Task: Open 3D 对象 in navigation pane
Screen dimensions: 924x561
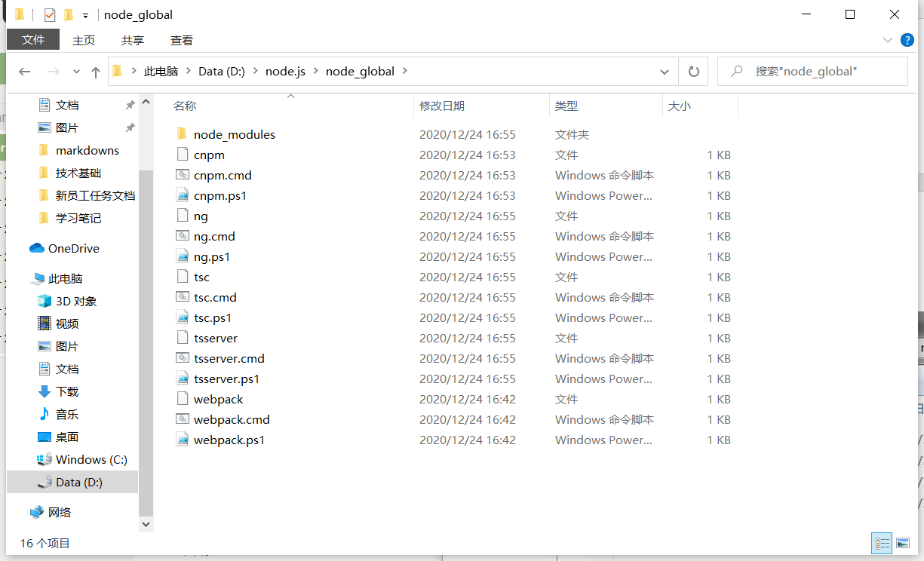Action: click(x=76, y=301)
